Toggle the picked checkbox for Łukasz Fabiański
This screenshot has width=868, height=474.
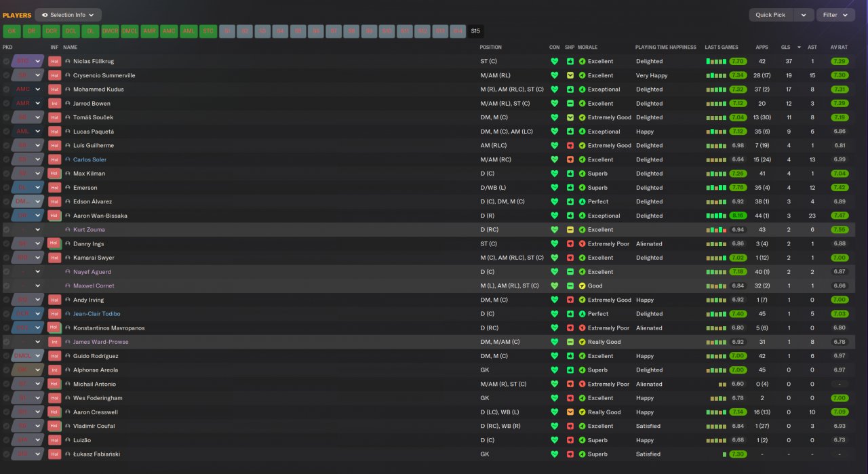click(x=6, y=454)
